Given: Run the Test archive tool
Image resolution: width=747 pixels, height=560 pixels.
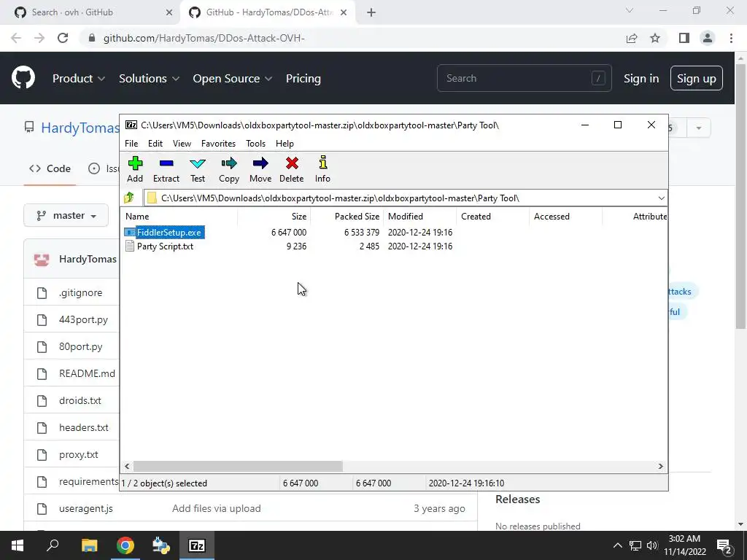Looking at the screenshot, I should [x=198, y=169].
